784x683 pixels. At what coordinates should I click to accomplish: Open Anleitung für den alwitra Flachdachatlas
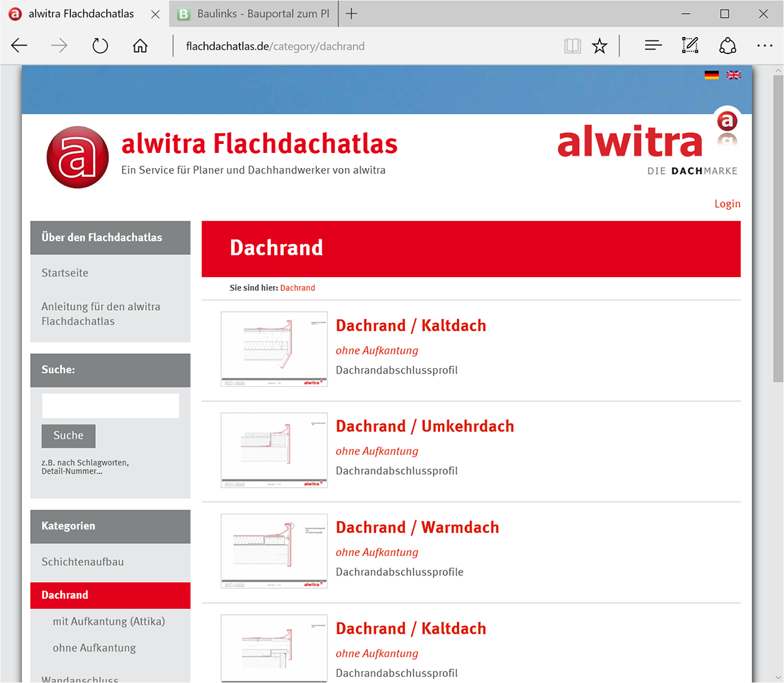coord(101,314)
